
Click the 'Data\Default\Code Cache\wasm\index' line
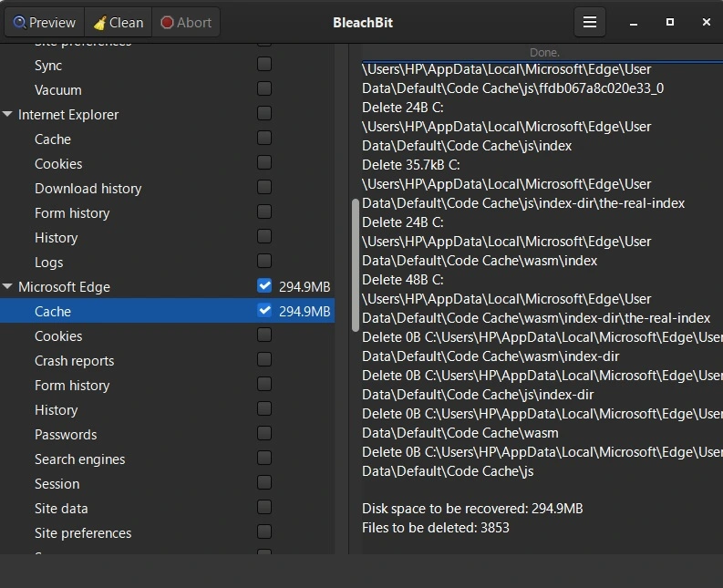tap(480, 261)
